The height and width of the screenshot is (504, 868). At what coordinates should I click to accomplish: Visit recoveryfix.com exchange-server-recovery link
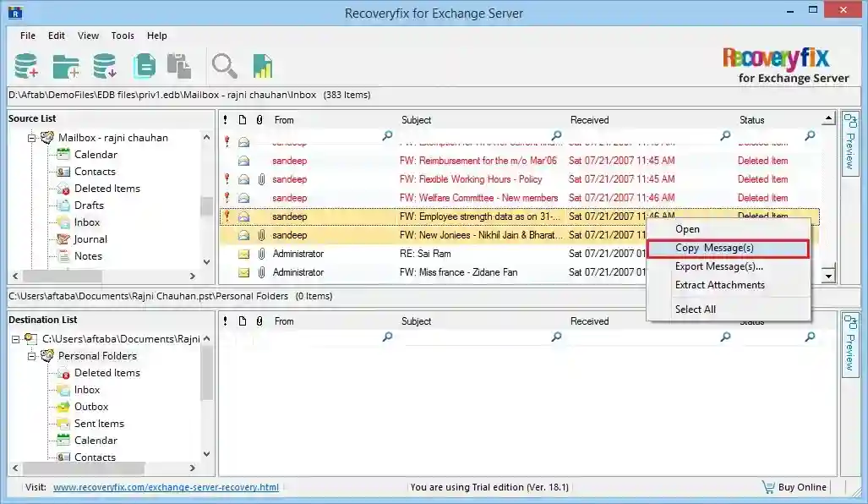click(166, 487)
